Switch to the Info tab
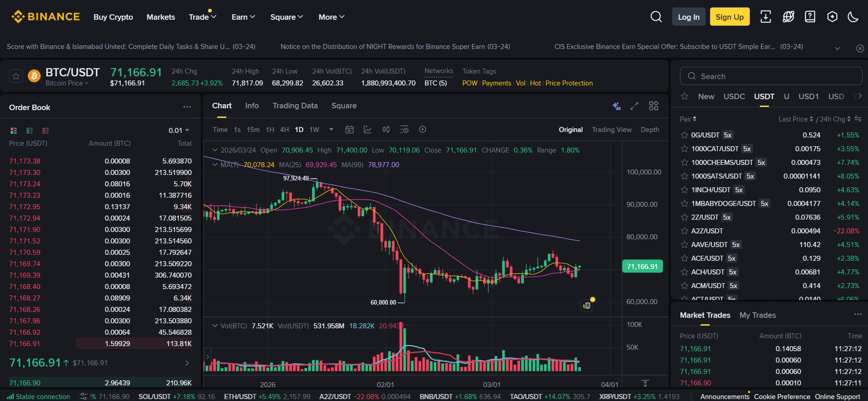Screen dimensions: 868x401 [252, 106]
